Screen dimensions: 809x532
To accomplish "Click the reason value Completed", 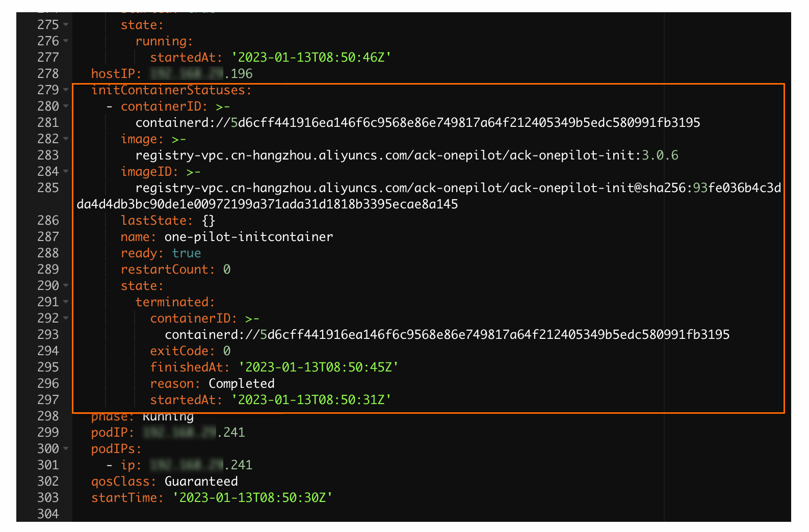I will (242, 383).
